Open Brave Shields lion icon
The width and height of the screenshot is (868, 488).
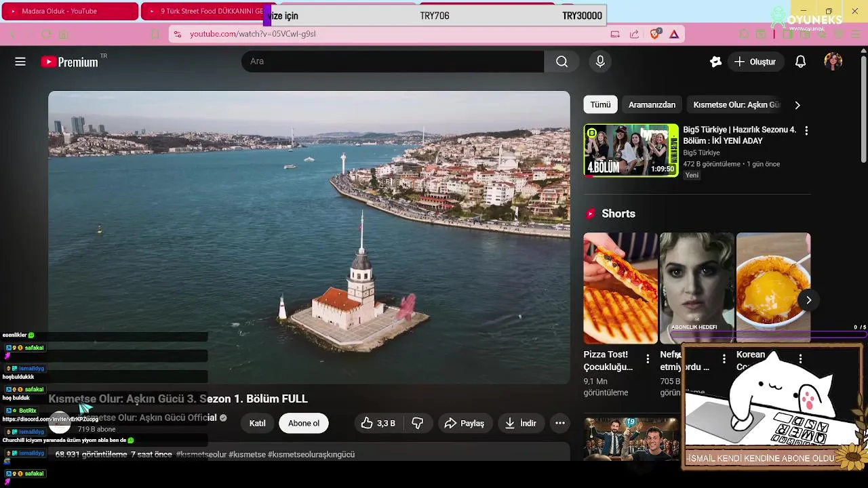pyautogui.click(x=654, y=34)
